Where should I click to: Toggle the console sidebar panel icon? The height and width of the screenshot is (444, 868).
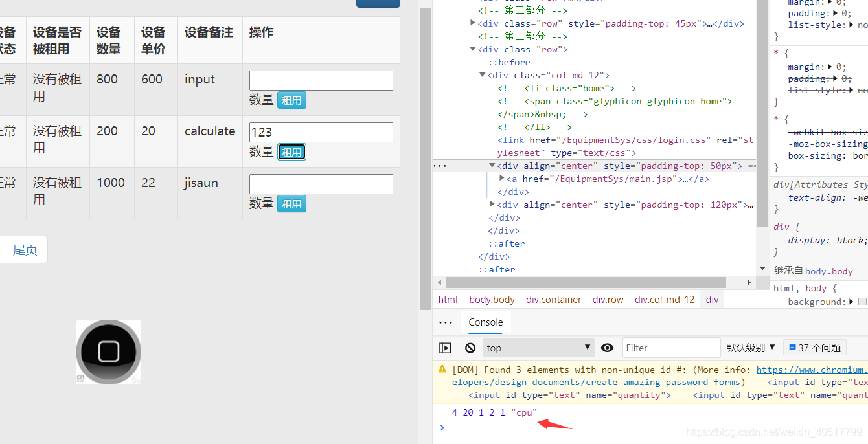pyautogui.click(x=445, y=348)
